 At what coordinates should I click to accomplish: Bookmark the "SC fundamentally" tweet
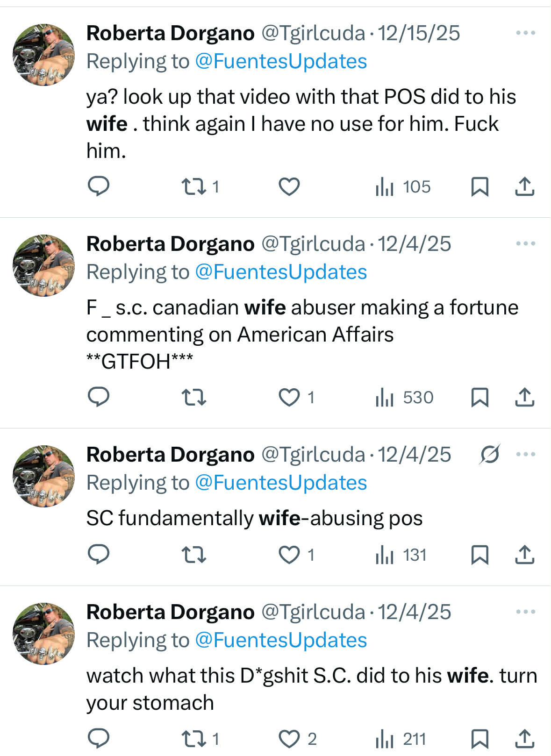point(479,555)
